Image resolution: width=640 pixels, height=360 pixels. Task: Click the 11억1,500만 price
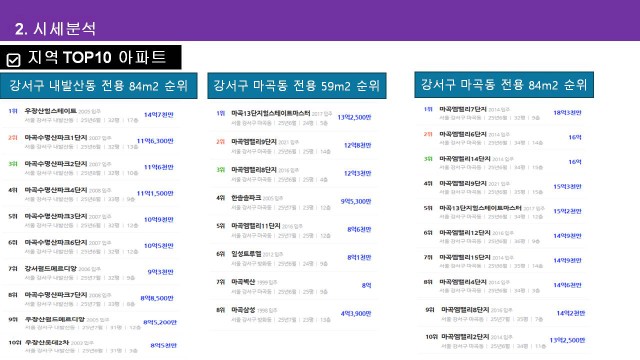[155, 193]
